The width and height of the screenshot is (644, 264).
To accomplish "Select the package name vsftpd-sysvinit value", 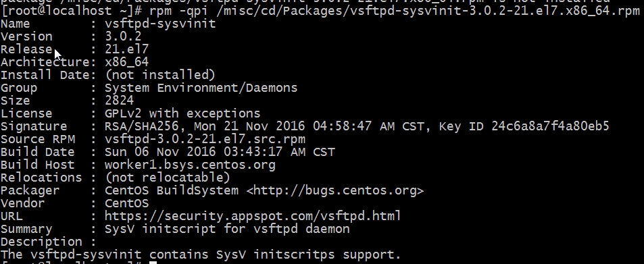I will click(160, 24).
